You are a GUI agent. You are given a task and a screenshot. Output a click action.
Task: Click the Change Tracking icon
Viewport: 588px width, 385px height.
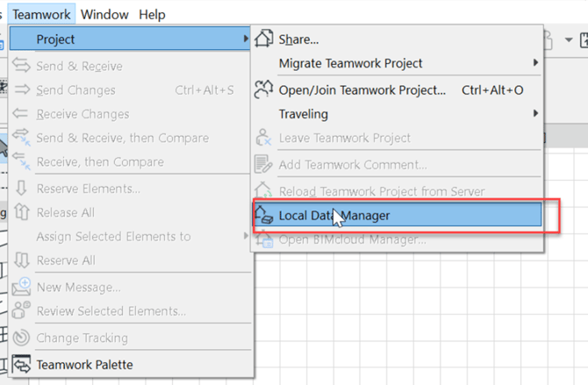pyautogui.click(x=22, y=338)
